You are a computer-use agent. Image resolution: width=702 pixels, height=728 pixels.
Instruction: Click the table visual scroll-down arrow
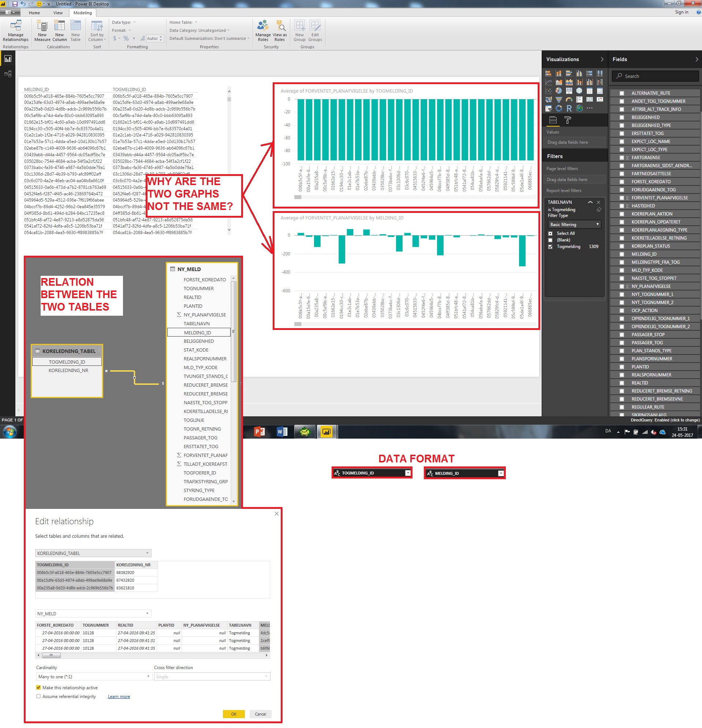point(229,230)
